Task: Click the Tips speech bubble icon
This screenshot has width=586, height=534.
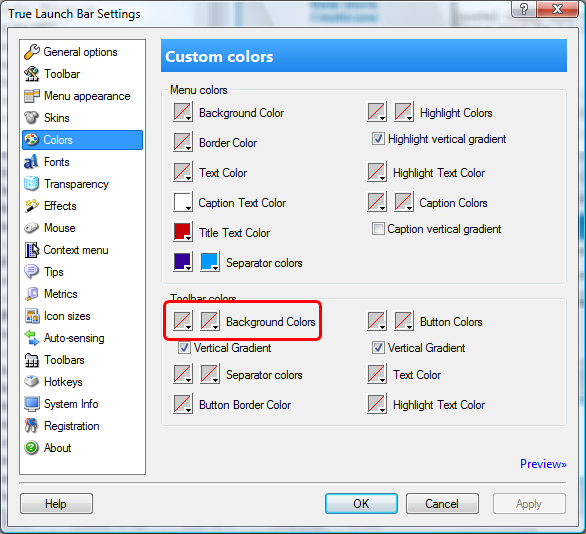Action: (x=31, y=272)
